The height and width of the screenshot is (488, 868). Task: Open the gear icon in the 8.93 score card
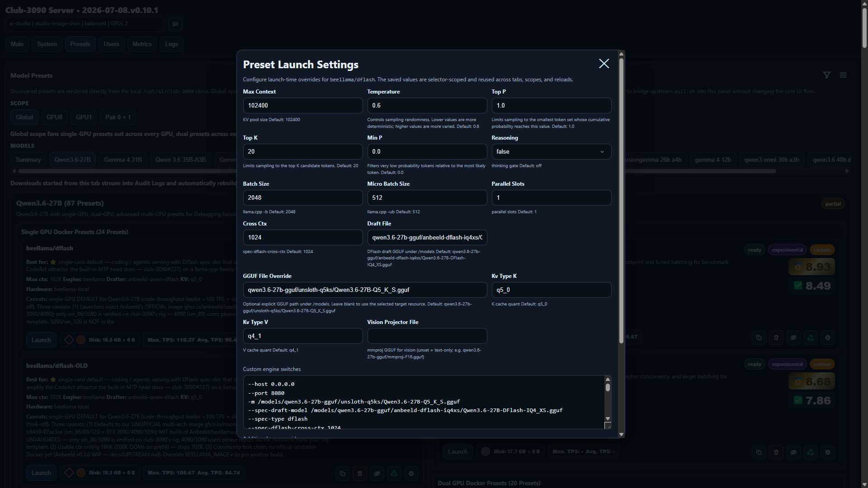(x=828, y=338)
